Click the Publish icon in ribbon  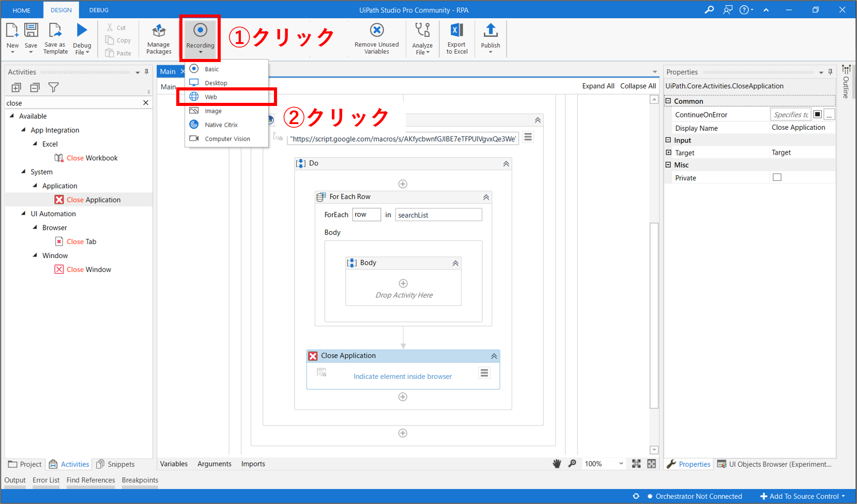(x=490, y=31)
